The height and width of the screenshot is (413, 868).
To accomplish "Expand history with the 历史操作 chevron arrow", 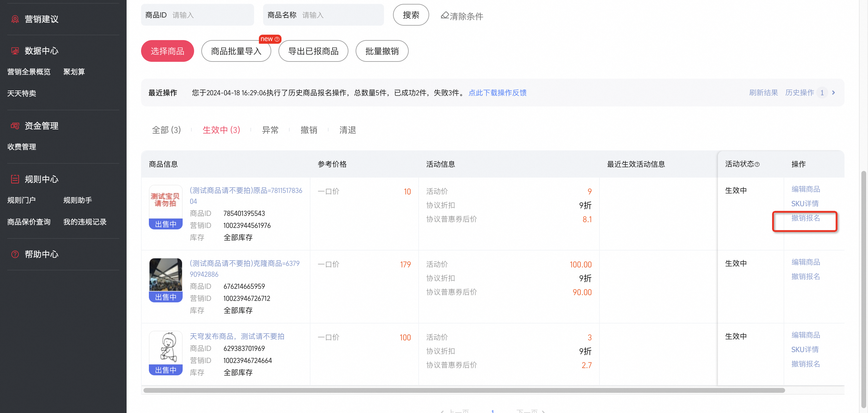I will tap(834, 93).
